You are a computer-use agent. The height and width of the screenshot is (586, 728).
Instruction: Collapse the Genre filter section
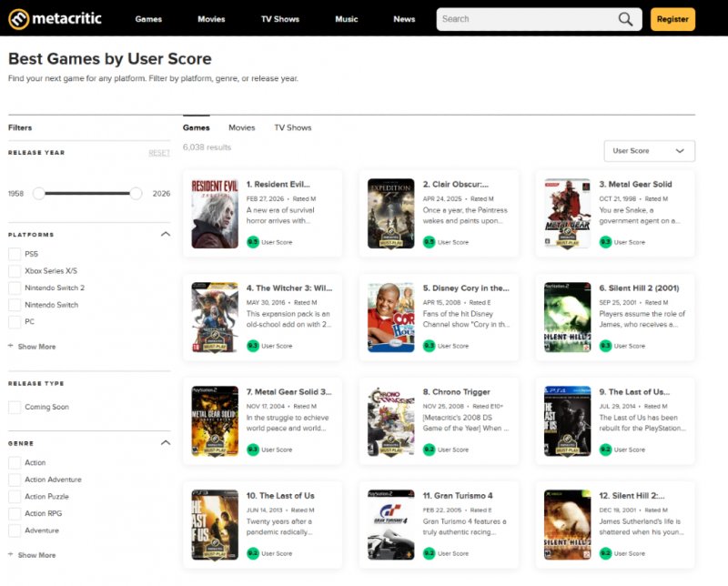[x=166, y=443]
